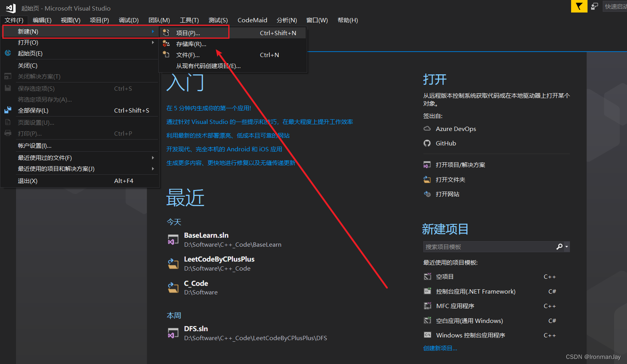Open the CodeMaid menu

[x=253, y=20]
